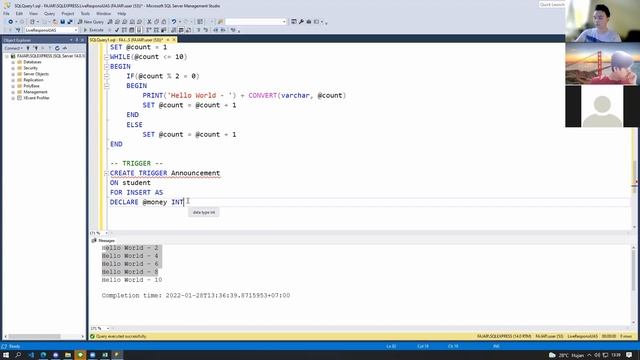Click the Cut scissors icon
Viewport: 640px width, 360px height.
(149, 22)
